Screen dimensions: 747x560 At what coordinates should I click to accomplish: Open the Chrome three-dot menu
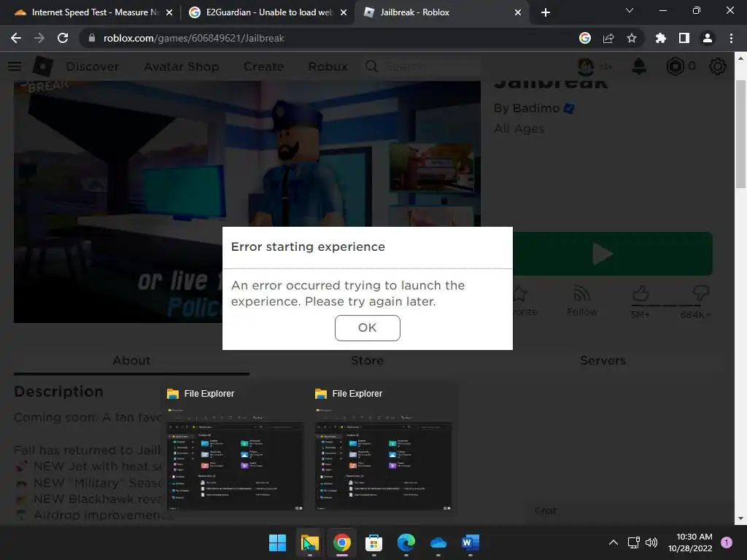click(x=731, y=38)
